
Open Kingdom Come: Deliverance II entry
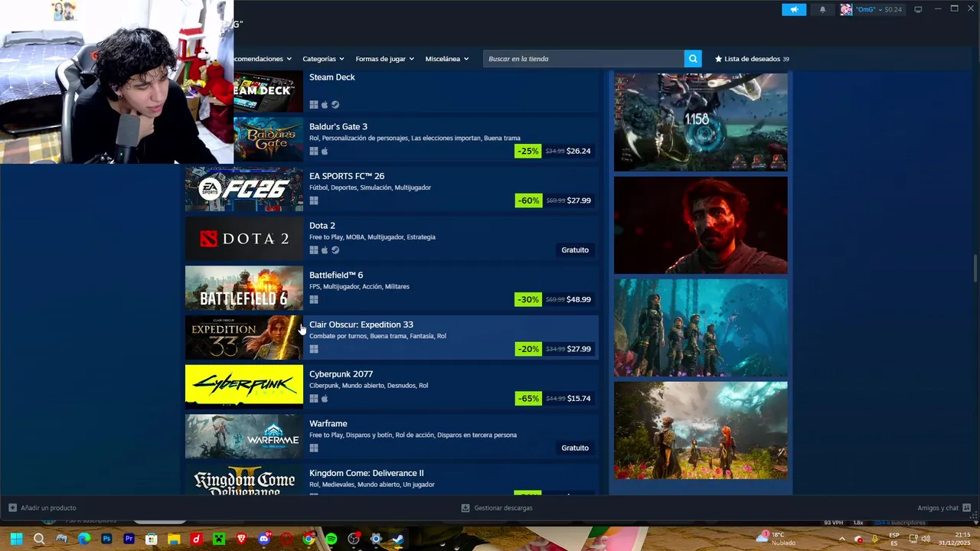click(x=391, y=479)
